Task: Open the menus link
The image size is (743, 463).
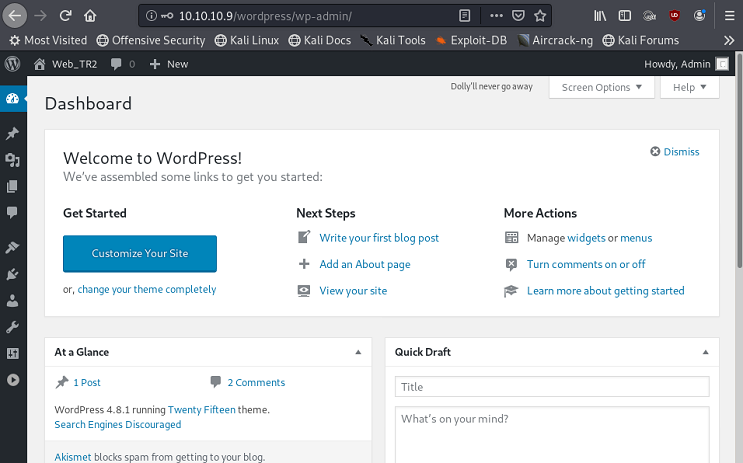Action: tap(636, 238)
